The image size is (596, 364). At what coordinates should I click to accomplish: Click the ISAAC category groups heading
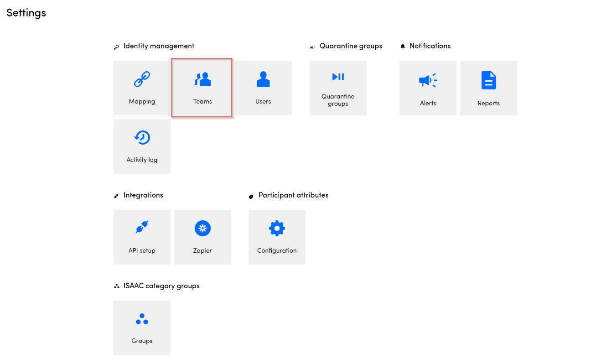pos(161,286)
